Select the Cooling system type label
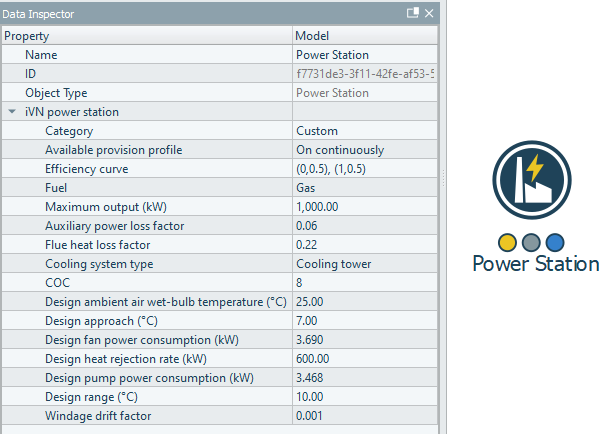Viewport: 609px width, 434px height. [x=99, y=264]
